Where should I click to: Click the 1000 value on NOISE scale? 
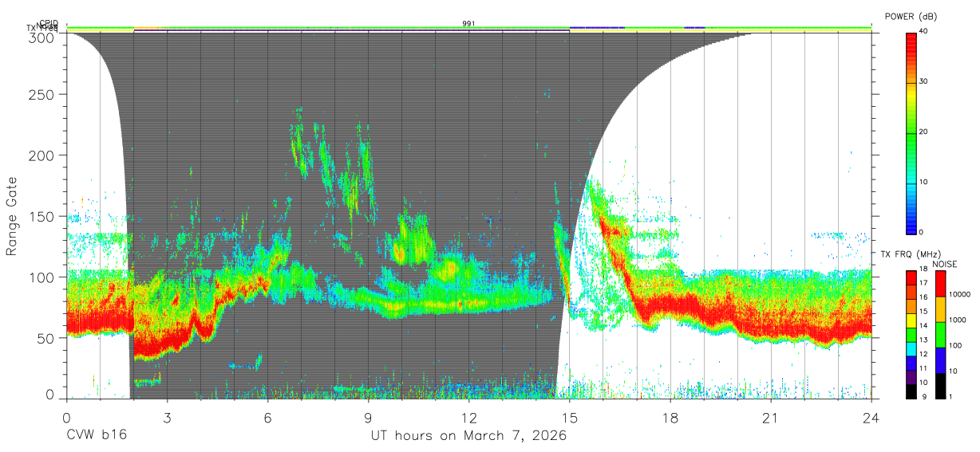(957, 320)
